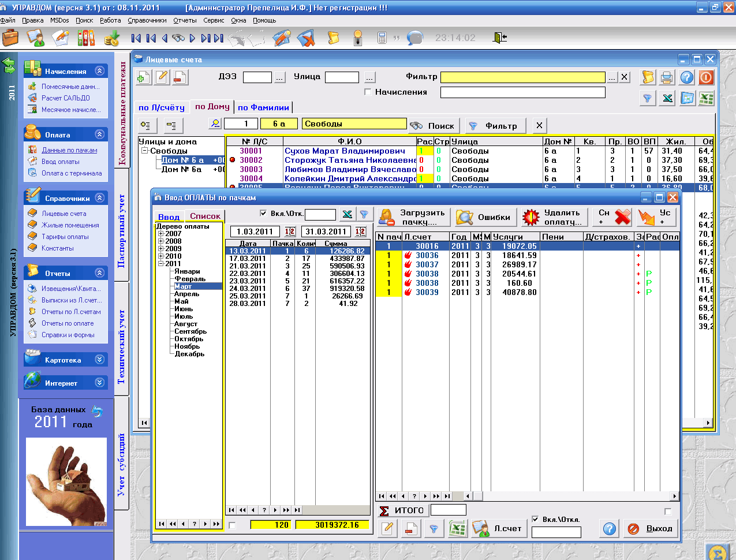The width and height of the screenshot is (736, 560).
Task: Collapse the 2011 year node in tree
Action: [161, 264]
